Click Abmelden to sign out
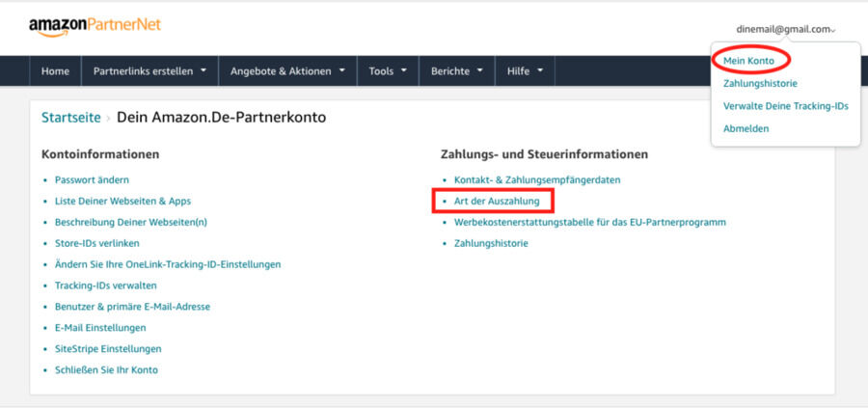Image resolution: width=868 pixels, height=408 pixels. coord(746,128)
